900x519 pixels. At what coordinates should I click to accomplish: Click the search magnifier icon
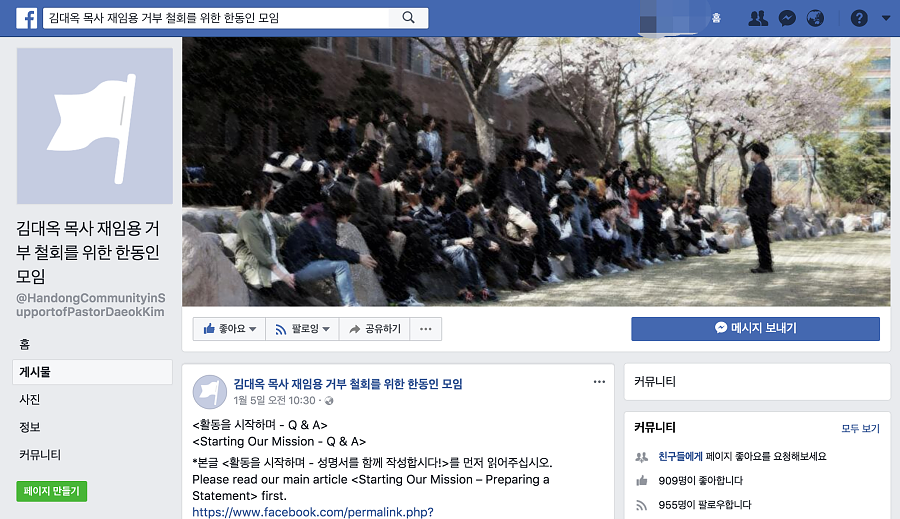pyautogui.click(x=408, y=18)
